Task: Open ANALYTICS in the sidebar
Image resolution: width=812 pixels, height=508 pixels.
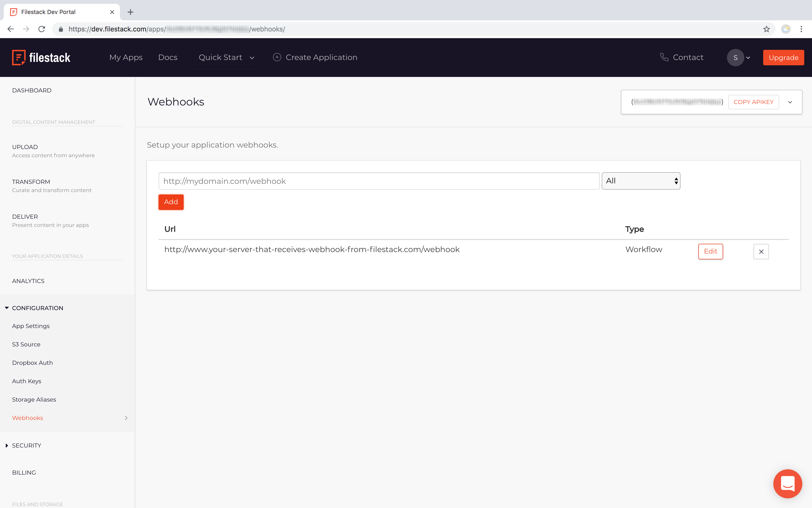Action: click(28, 281)
